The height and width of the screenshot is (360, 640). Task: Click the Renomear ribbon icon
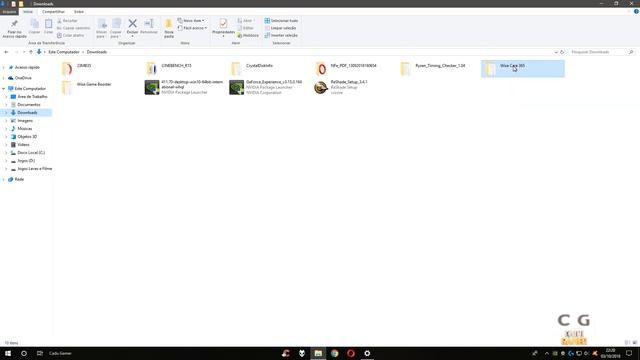coord(149,24)
